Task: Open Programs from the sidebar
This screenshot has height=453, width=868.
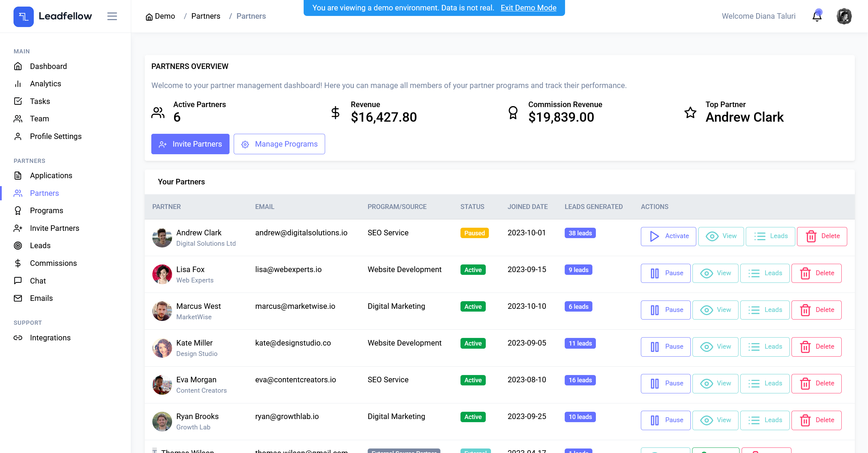Action: coord(46,210)
